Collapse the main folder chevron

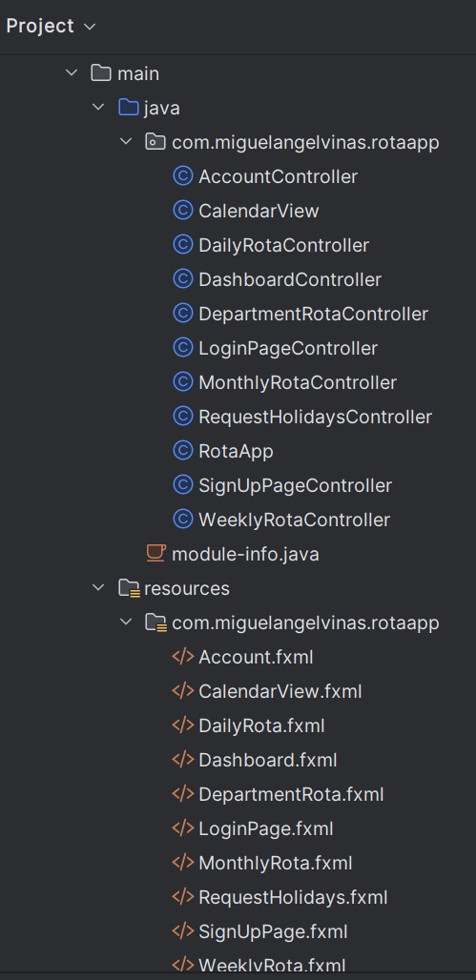[72, 73]
